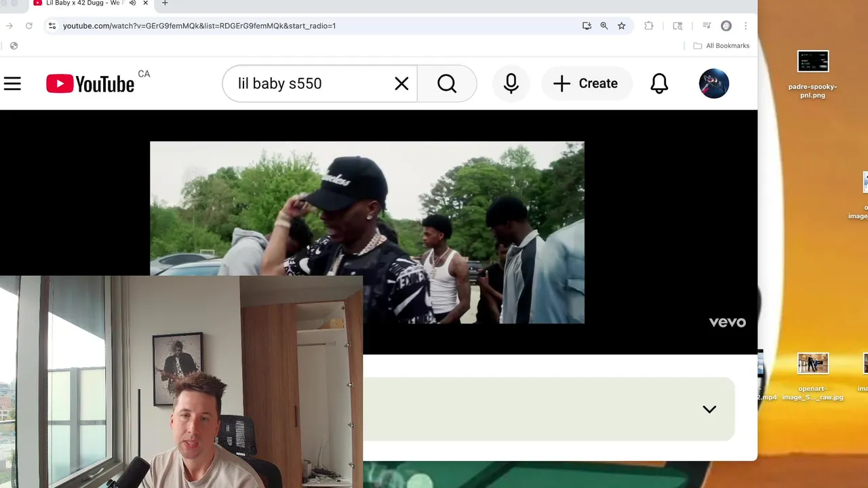This screenshot has height=488, width=868.
Task: Select padre-spooky-pnl.png on the desktop
Action: coord(812,75)
